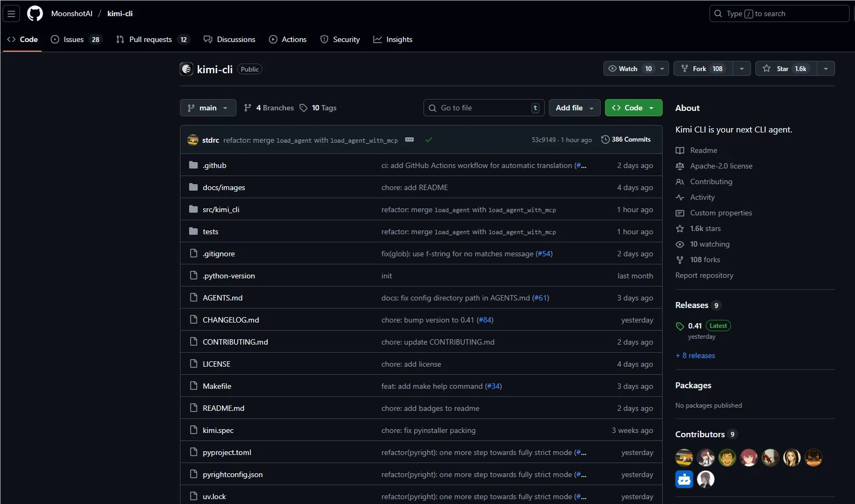The width and height of the screenshot is (855, 504).
Task: Toggle Watch on this repository
Action: click(629, 69)
